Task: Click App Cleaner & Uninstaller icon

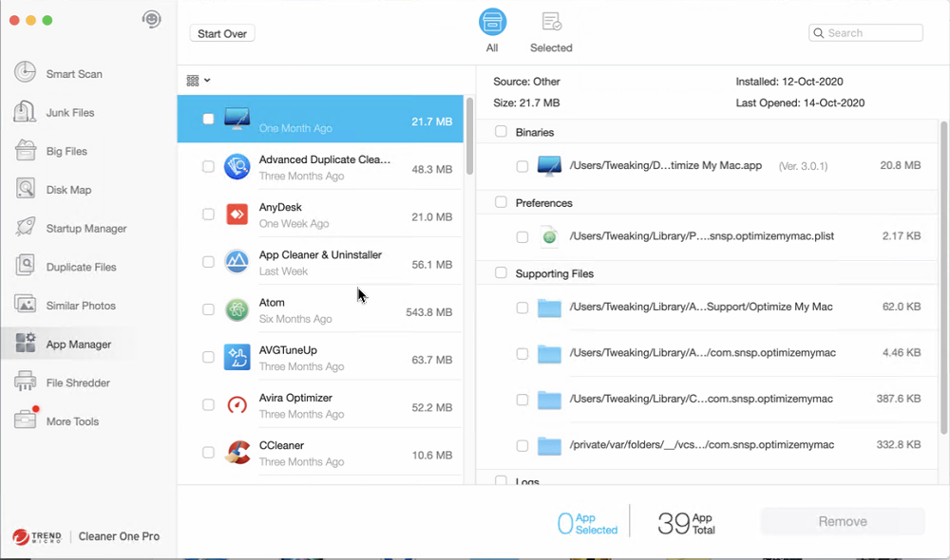Action: pyautogui.click(x=237, y=262)
